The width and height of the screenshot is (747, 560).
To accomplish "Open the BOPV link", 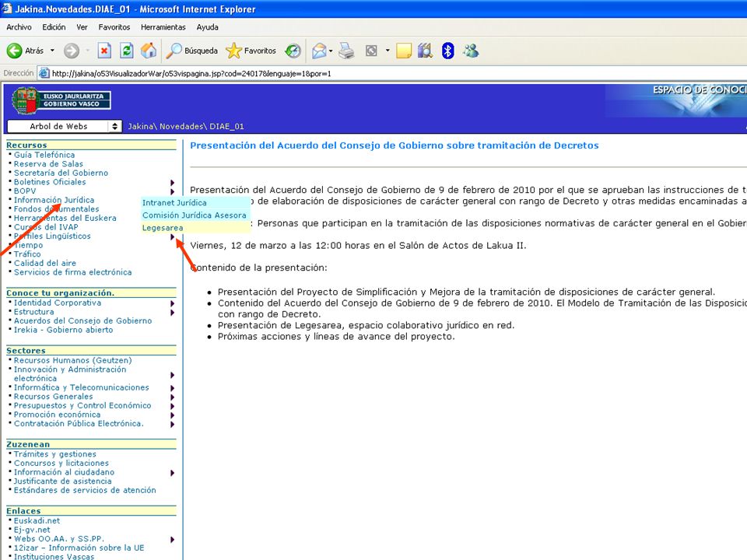I will tap(25, 191).
